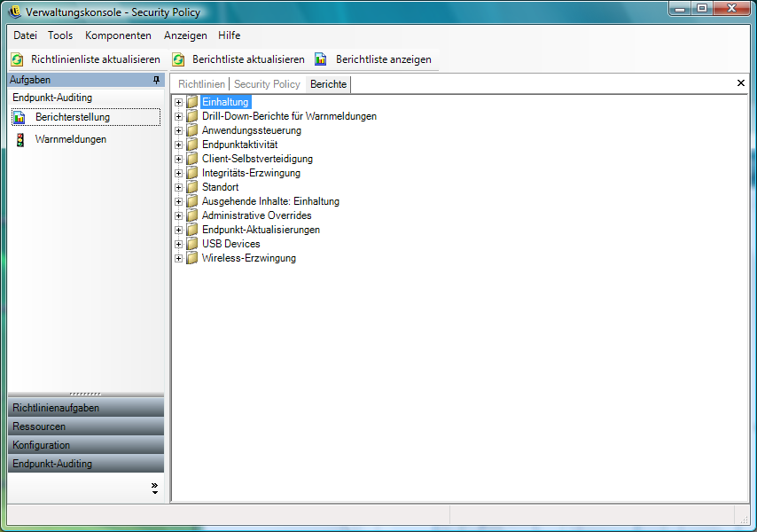Expand Drill-Down-Berichte für Warnmeldungen node
This screenshot has height=532, width=757.
pyautogui.click(x=179, y=116)
